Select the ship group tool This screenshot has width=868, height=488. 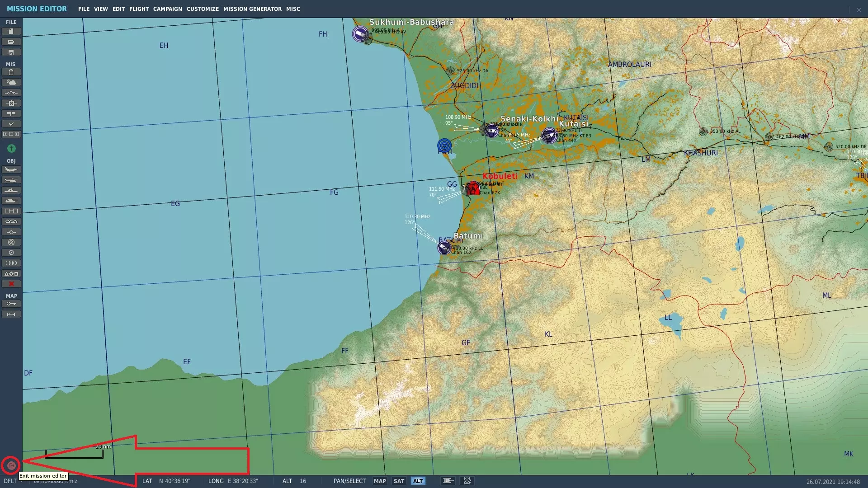click(11, 190)
